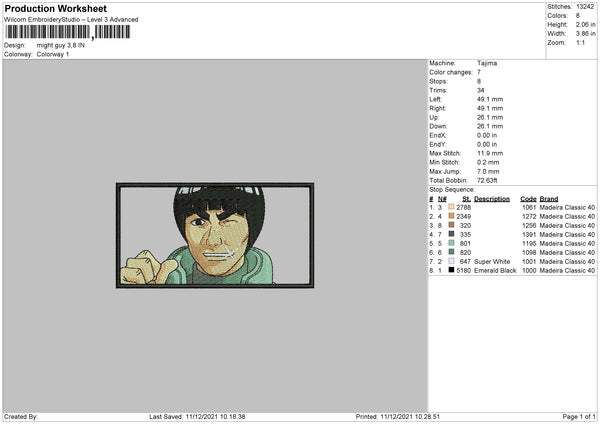The image size is (600, 424).
Task: Click the light green swatch for code 1195
Action: click(x=451, y=243)
